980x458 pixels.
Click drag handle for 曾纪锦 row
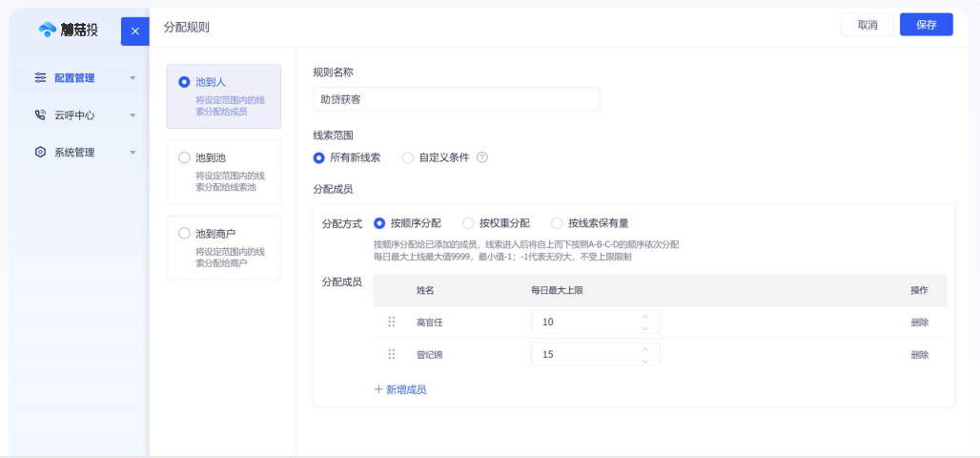click(x=391, y=355)
